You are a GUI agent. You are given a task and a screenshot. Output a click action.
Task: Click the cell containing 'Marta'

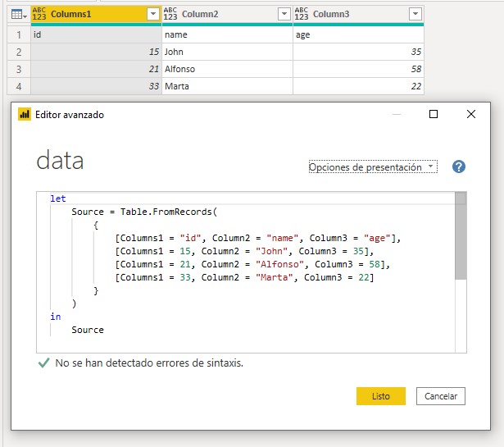227,86
